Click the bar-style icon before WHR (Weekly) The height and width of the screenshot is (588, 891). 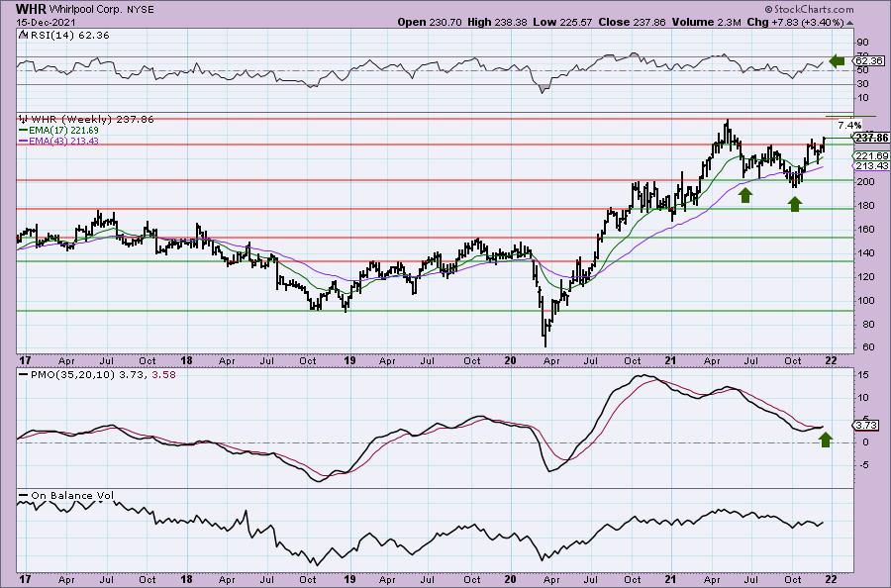pyautogui.click(x=24, y=119)
